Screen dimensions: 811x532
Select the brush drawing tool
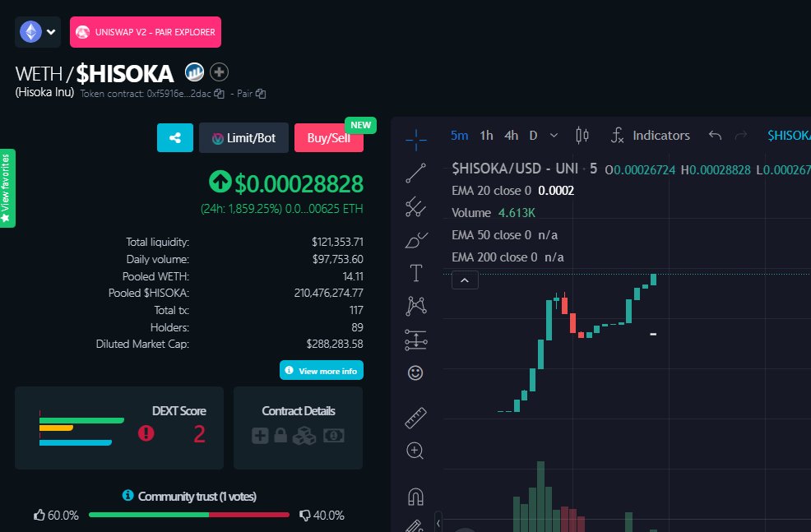point(416,240)
